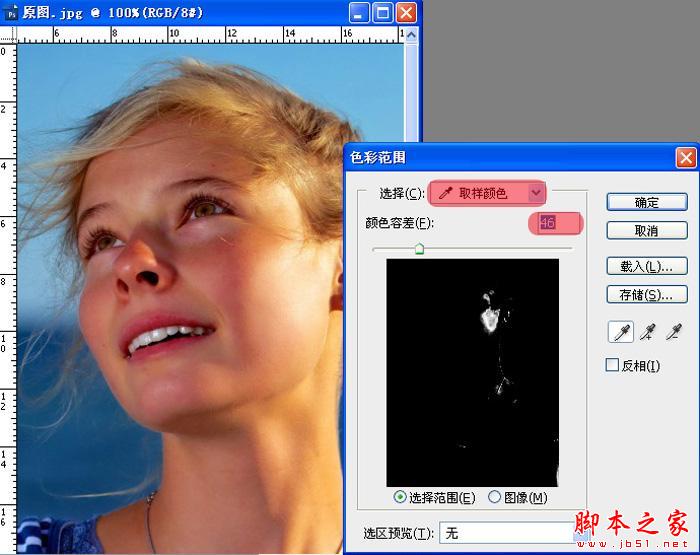This screenshot has width=700, height=555.
Task: Open the 选区预览(T) dropdown showing 无
Action: point(513,533)
